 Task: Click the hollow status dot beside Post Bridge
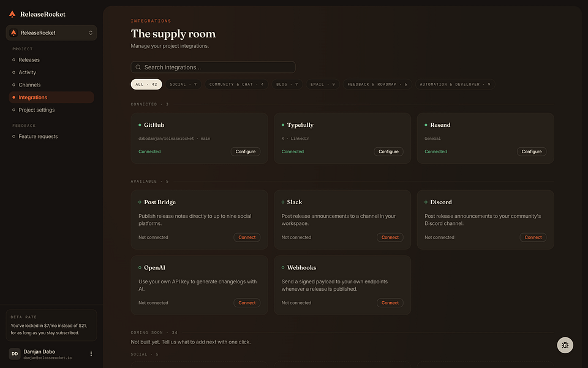coord(140,202)
